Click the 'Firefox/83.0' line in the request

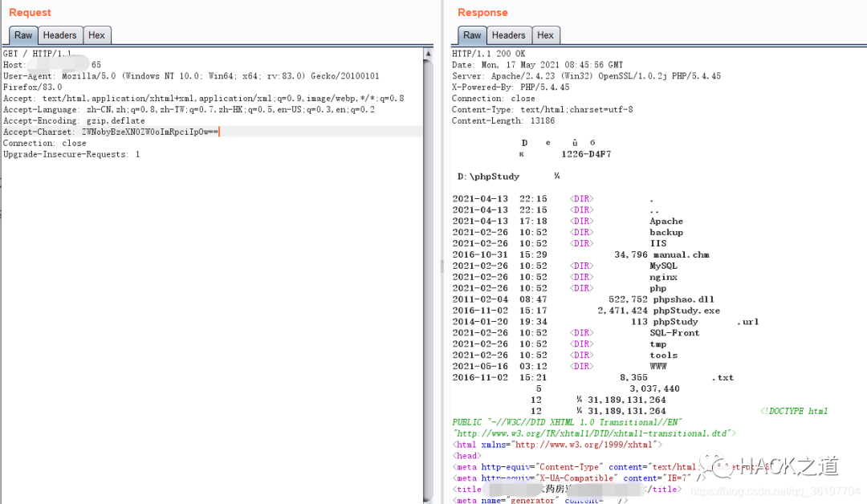[33, 87]
